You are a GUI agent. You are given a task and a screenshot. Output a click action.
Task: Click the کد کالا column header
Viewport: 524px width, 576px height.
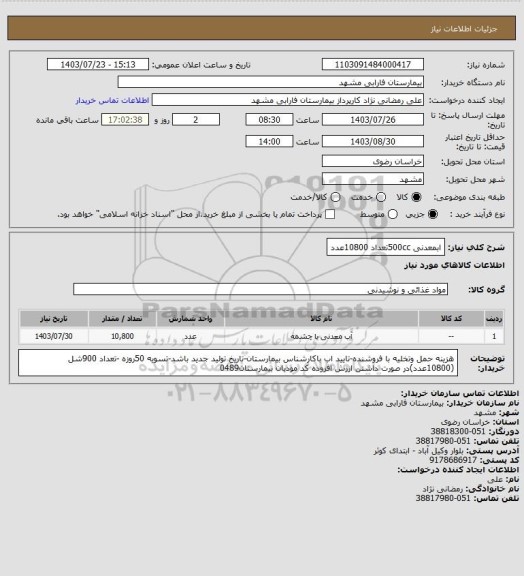[451, 319]
